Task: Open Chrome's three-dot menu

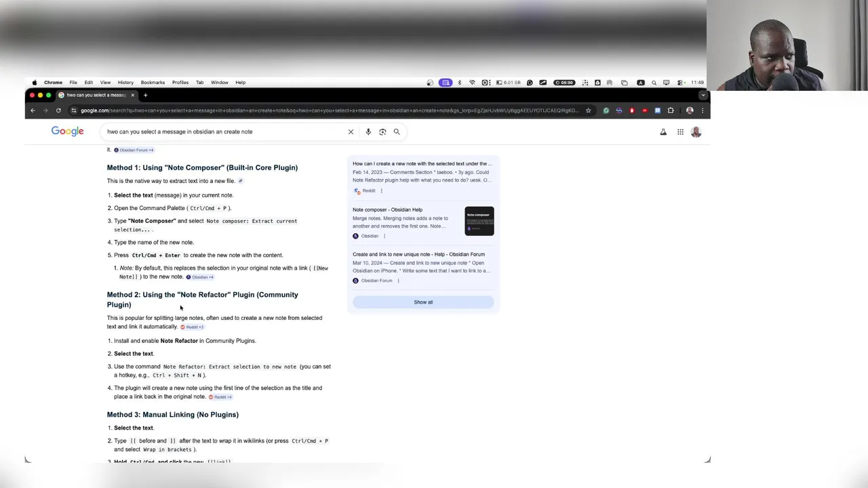Action: pos(703,110)
